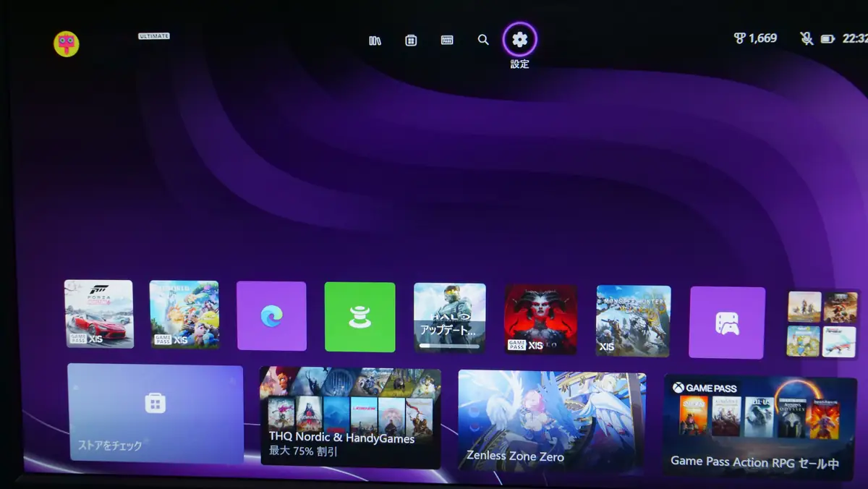Select the muted microphone status icon
868x489 pixels.
point(807,38)
